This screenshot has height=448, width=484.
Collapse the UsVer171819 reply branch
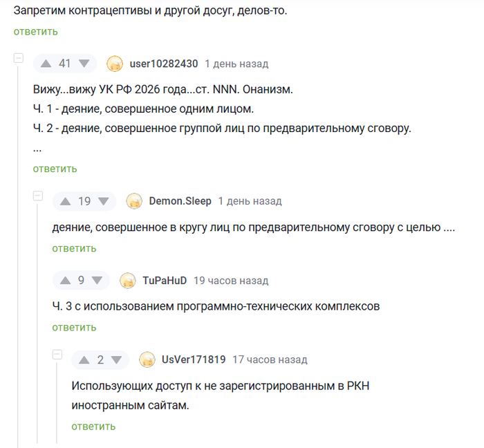[x=57, y=355]
